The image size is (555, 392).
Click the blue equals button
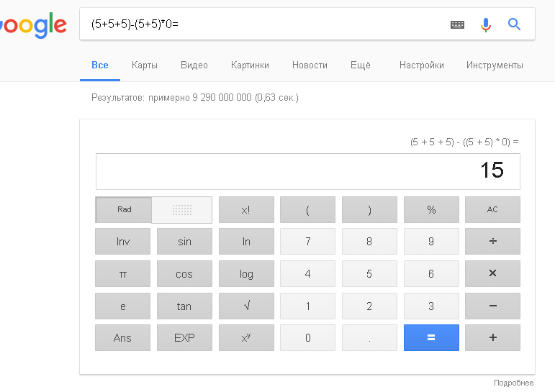click(x=431, y=337)
